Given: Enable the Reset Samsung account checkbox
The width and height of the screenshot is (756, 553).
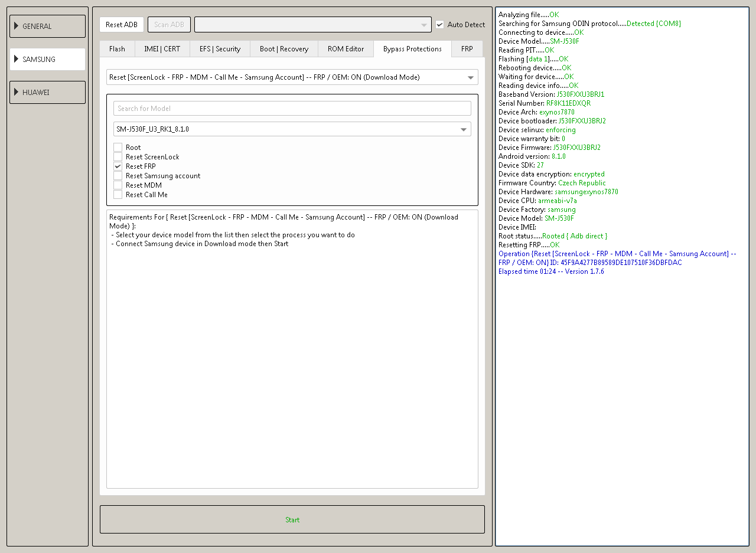Looking at the screenshot, I should 118,176.
